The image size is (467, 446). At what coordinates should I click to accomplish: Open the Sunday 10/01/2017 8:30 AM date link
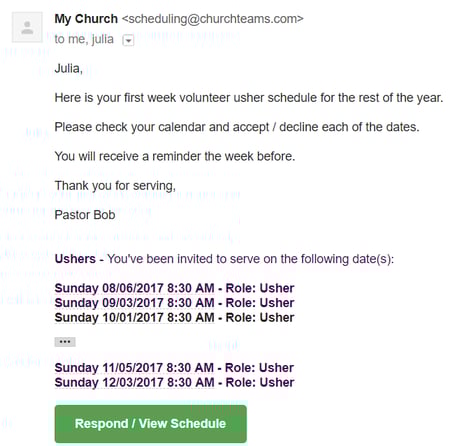[x=134, y=317]
